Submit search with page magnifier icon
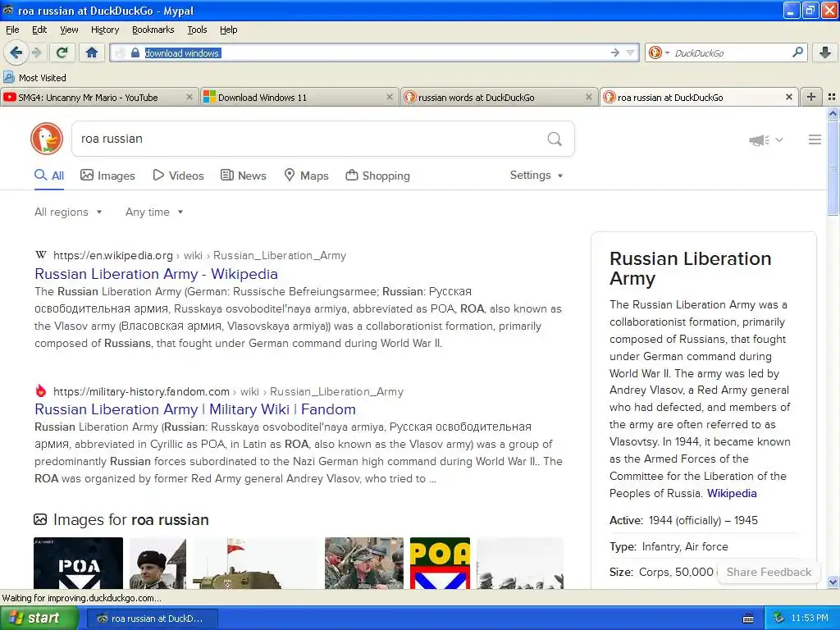 pyautogui.click(x=555, y=139)
